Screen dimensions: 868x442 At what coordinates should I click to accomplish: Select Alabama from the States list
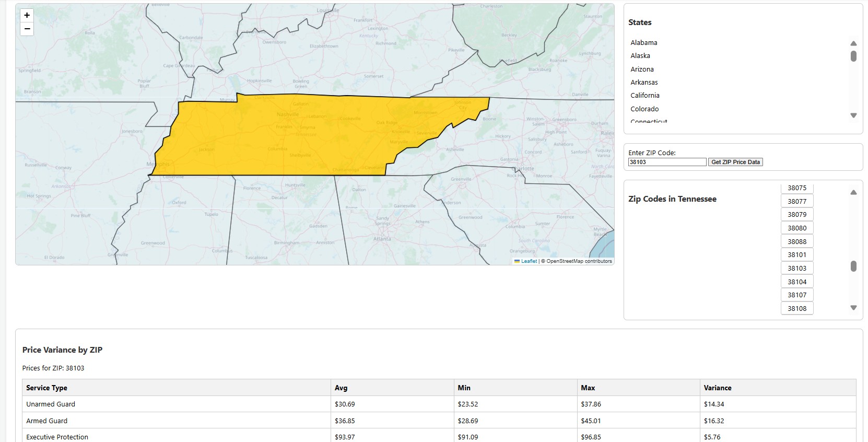(x=643, y=43)
